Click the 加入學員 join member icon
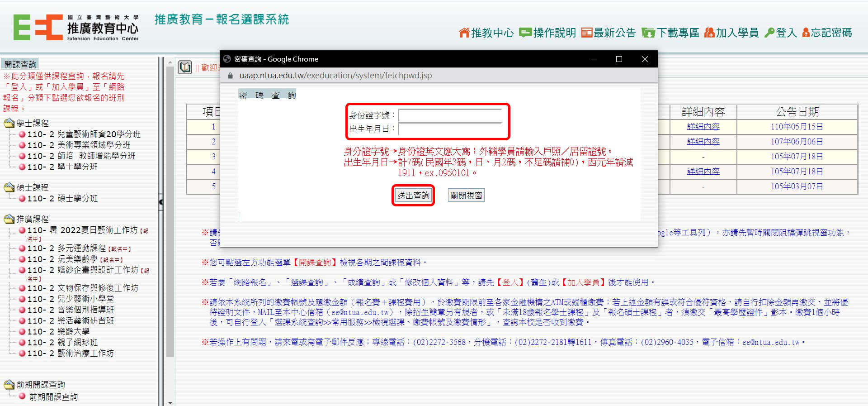 [x=709, y=33]
